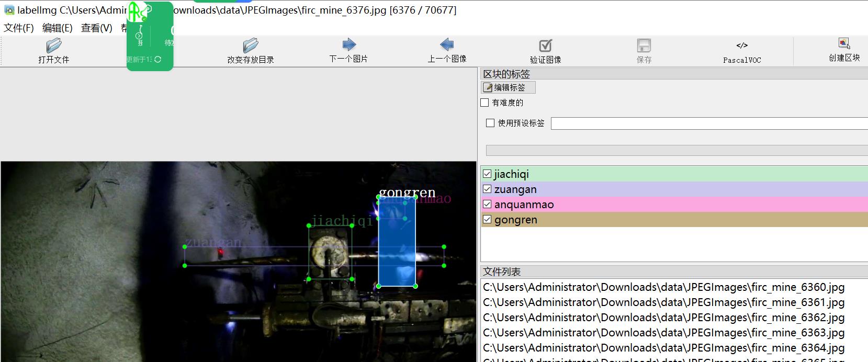Click the 打开文件 open file icon
This screenshot has width=868, height=362.
click(53, 46)
